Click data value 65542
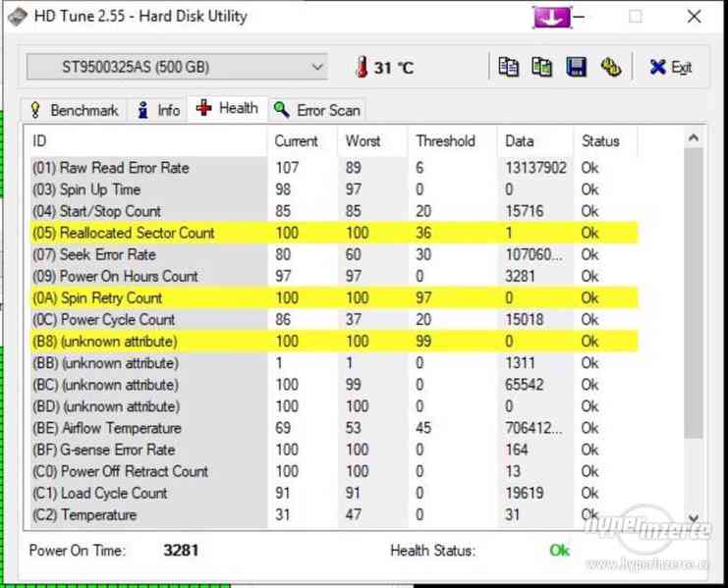 [525, 385]
